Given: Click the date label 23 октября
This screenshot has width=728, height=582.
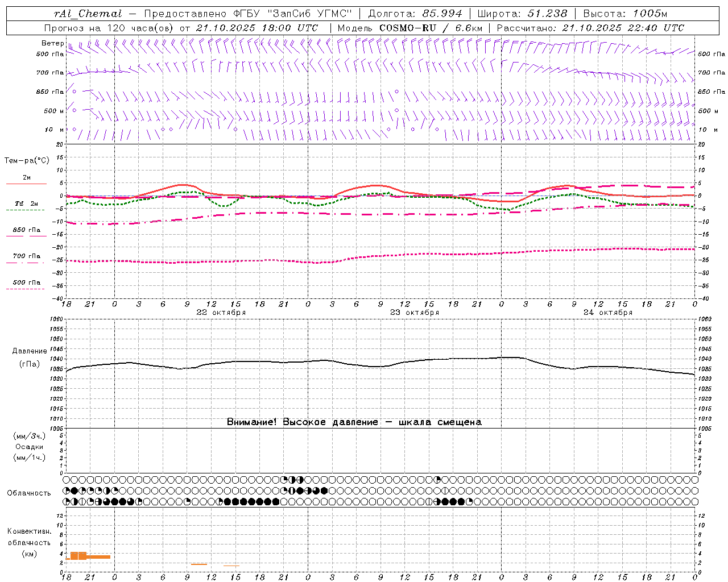Looking at the screenshot, I should point(415,313).
